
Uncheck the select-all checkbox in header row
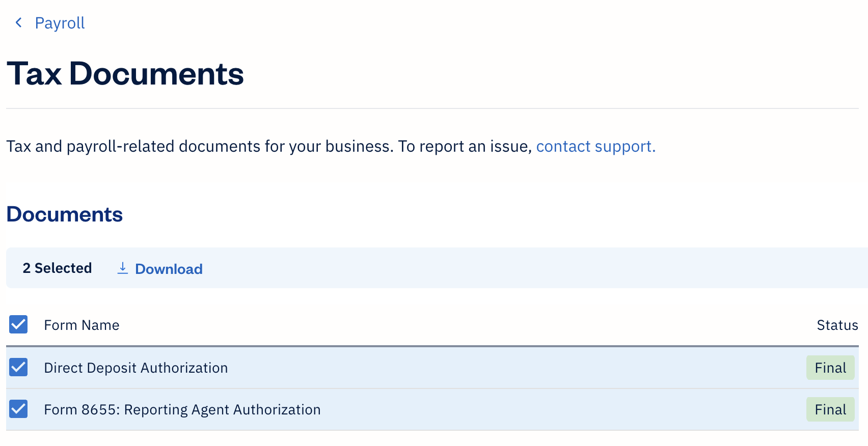point(18,324)
